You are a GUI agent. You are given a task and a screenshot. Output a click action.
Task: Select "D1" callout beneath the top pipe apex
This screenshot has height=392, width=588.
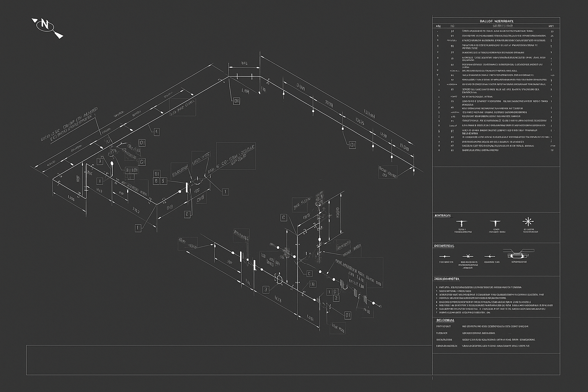(x=237, y=101)
